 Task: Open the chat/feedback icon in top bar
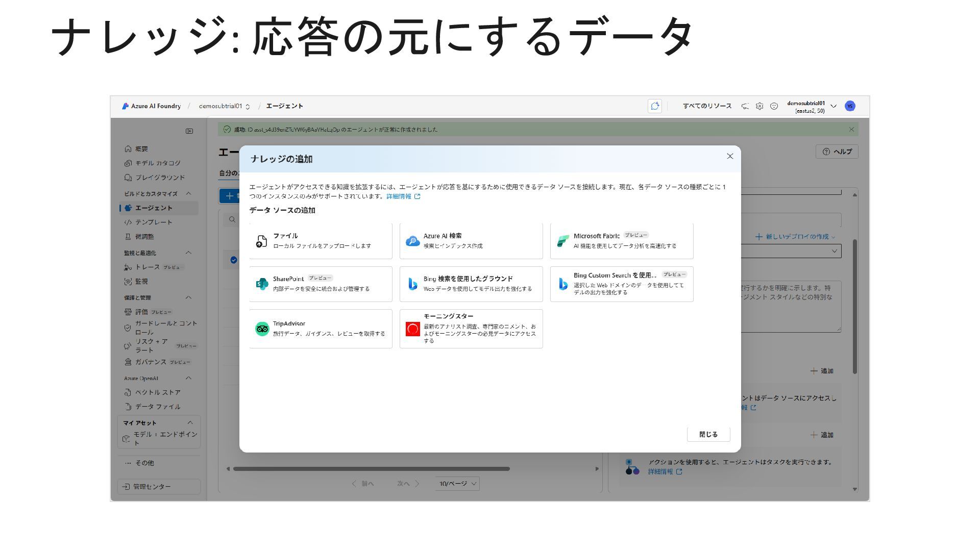pyautogui.click(x=655, y=106)
